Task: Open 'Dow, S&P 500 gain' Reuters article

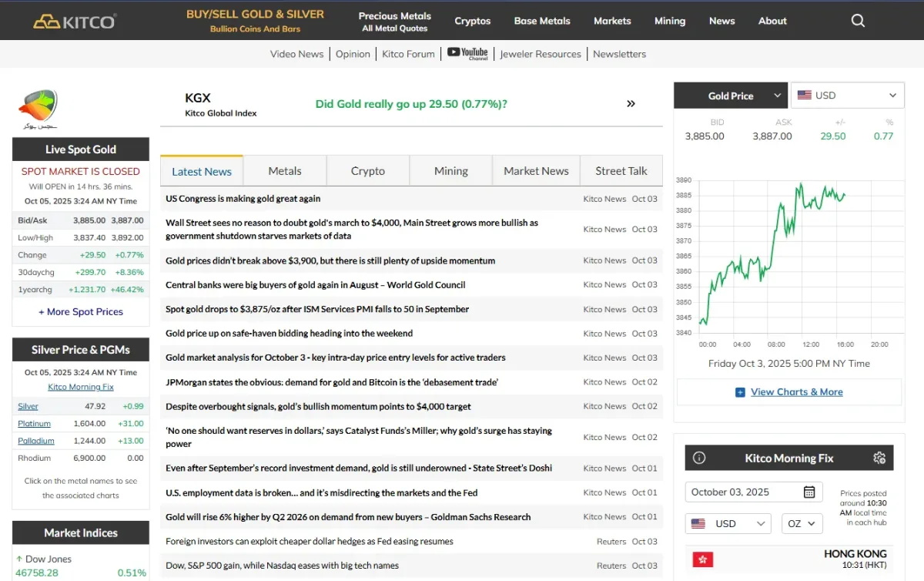Action: coord(282,566)
